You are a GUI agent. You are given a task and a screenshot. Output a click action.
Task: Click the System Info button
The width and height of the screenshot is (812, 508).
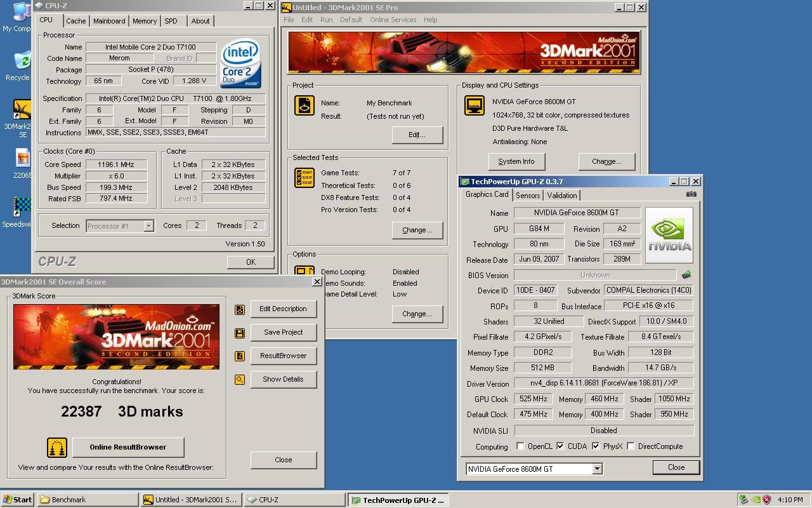[x=516, y=161]
